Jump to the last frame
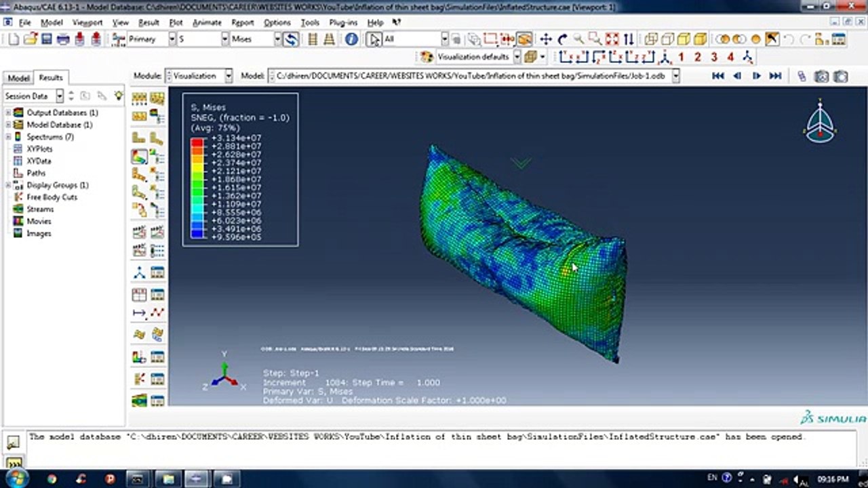 coord(776,76)
